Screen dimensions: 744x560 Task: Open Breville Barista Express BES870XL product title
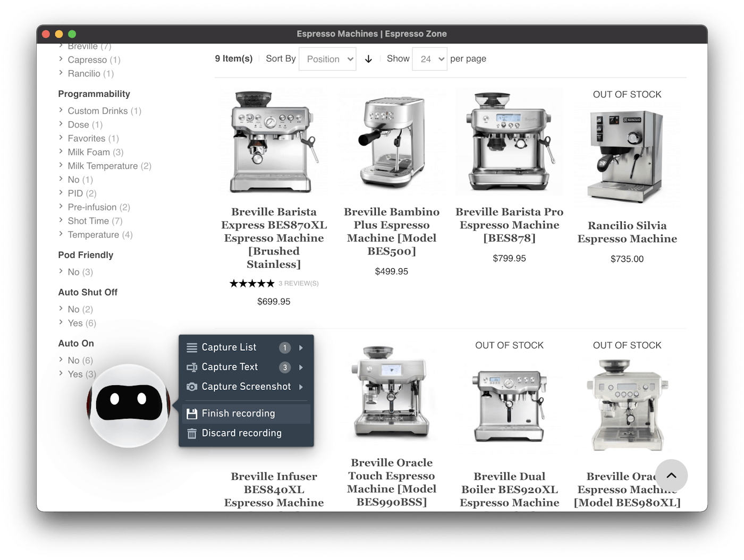274,238
